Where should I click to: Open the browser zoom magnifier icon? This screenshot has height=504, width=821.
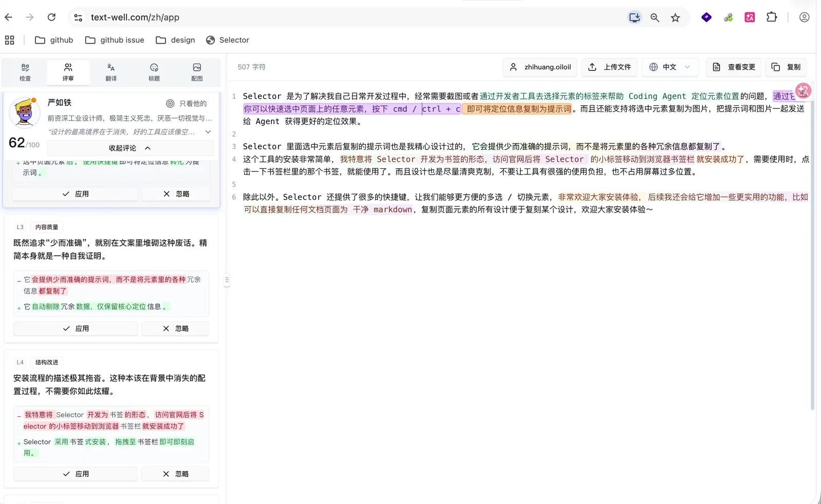tap(655, 17)
